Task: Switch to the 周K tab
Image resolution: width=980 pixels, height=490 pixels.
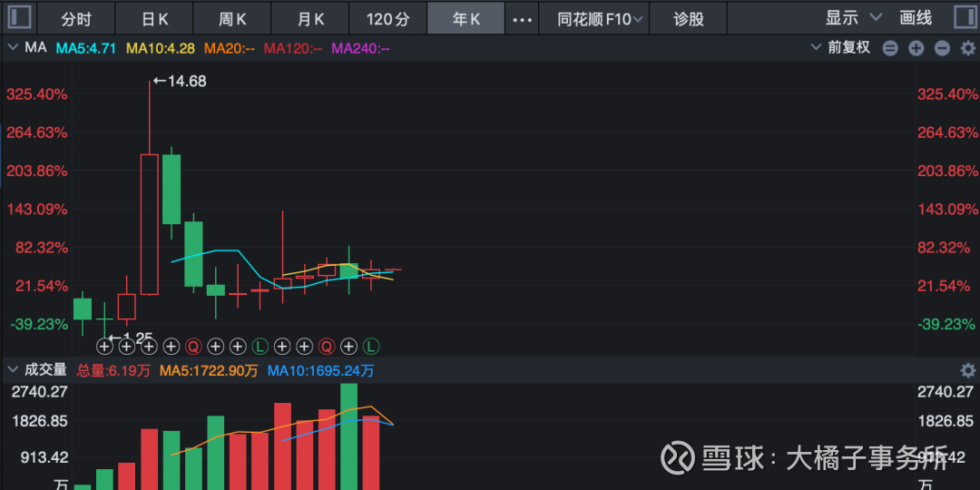Action: click(x=233, y=18)
